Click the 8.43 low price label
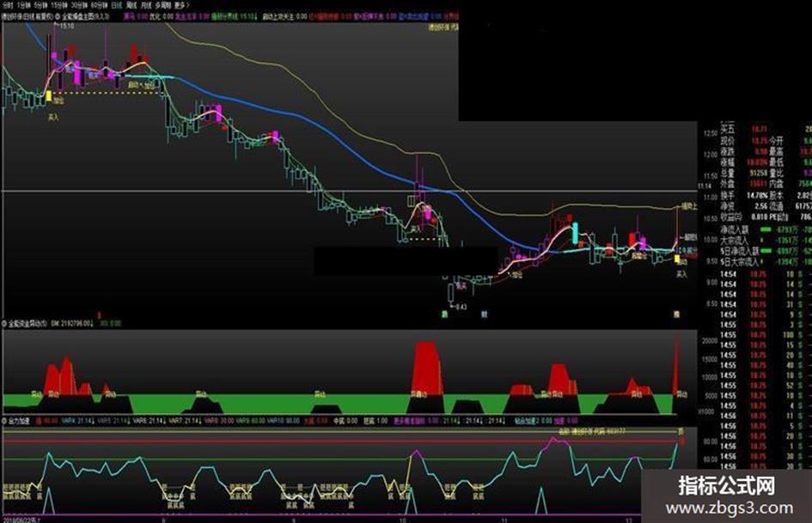Screen dimensions: 812x523 pyautogui.click(x=461, y=307)
